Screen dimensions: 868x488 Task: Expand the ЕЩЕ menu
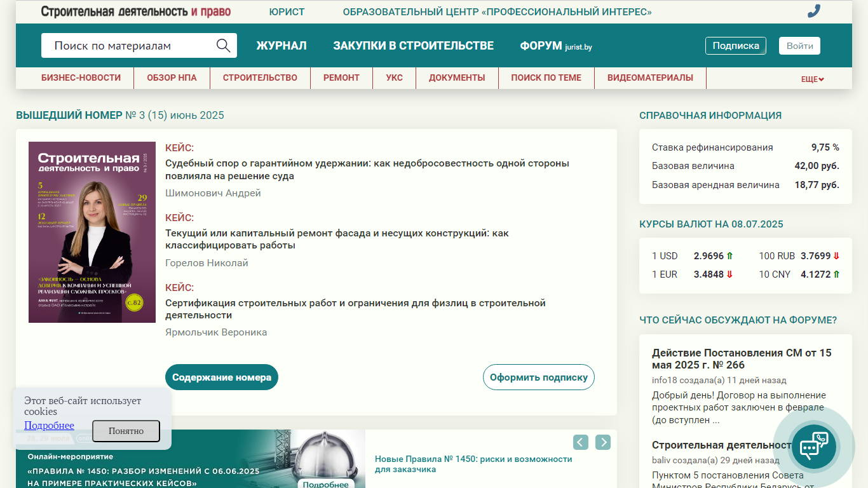coord(813,79)
